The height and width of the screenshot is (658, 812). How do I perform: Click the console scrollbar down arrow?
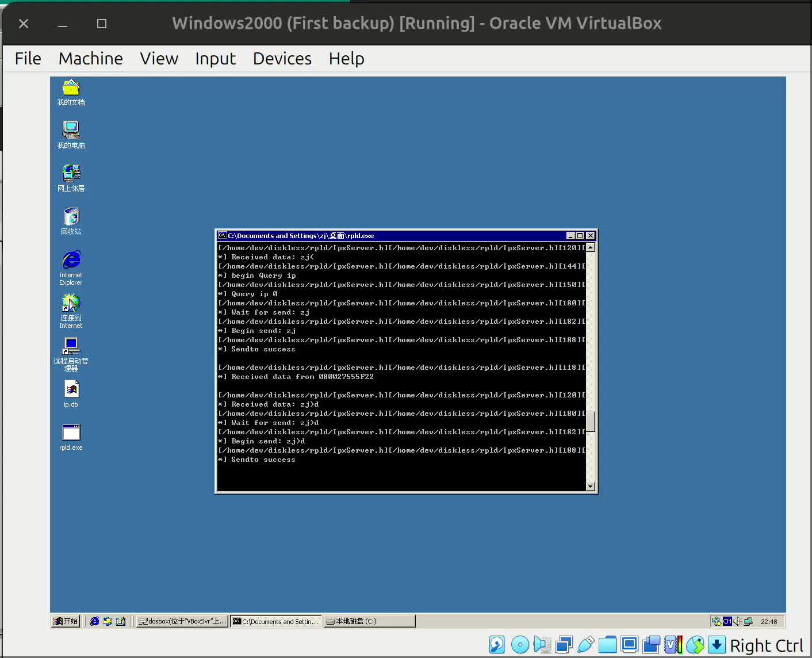[590, 487]
